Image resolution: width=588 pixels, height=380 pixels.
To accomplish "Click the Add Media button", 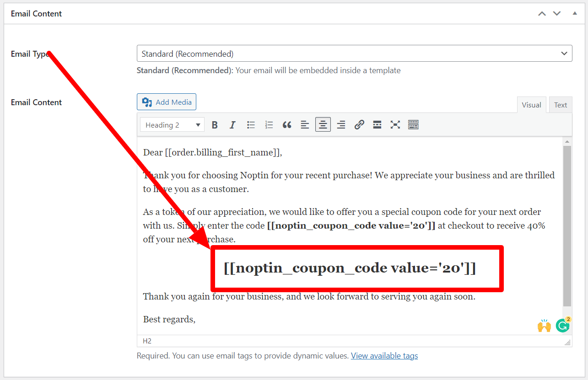I will (167, 102).
